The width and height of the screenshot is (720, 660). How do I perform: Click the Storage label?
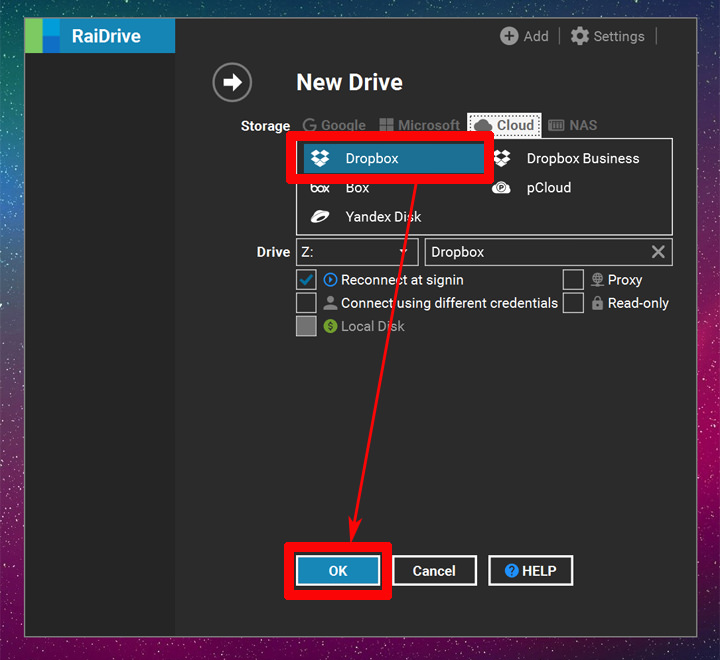pyautogui.click(x=265, y=126)
